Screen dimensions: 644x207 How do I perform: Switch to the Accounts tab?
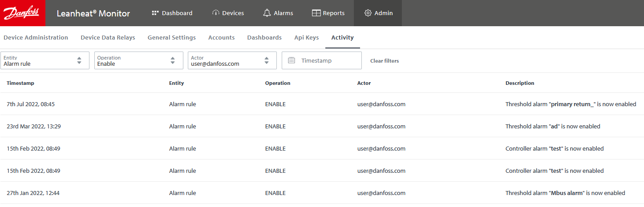tap(221, 37)
